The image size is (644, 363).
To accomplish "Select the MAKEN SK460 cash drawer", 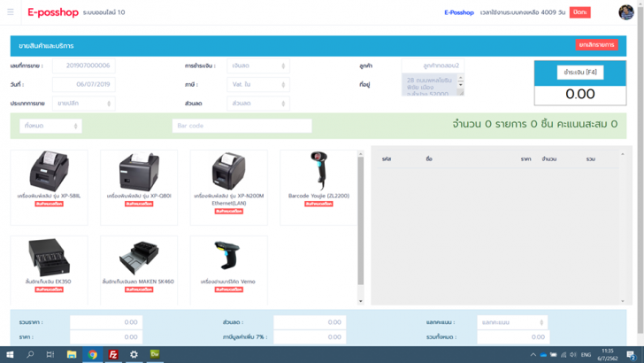I will 139,270.
